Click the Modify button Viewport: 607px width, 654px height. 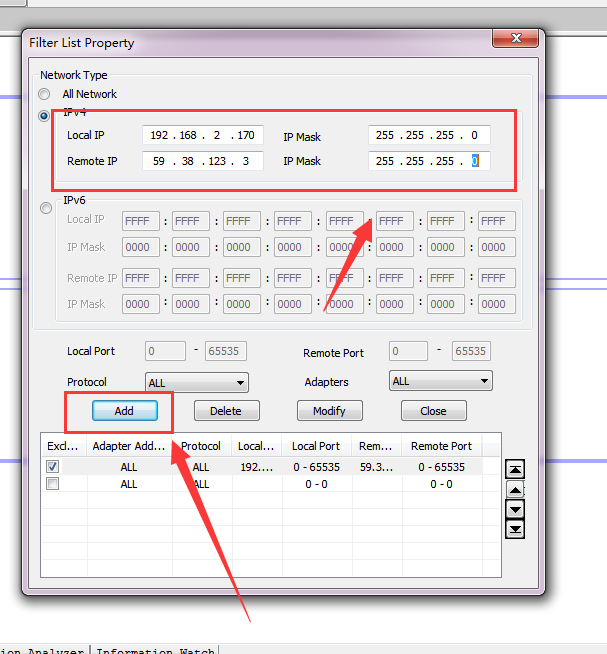click(329, 411)
